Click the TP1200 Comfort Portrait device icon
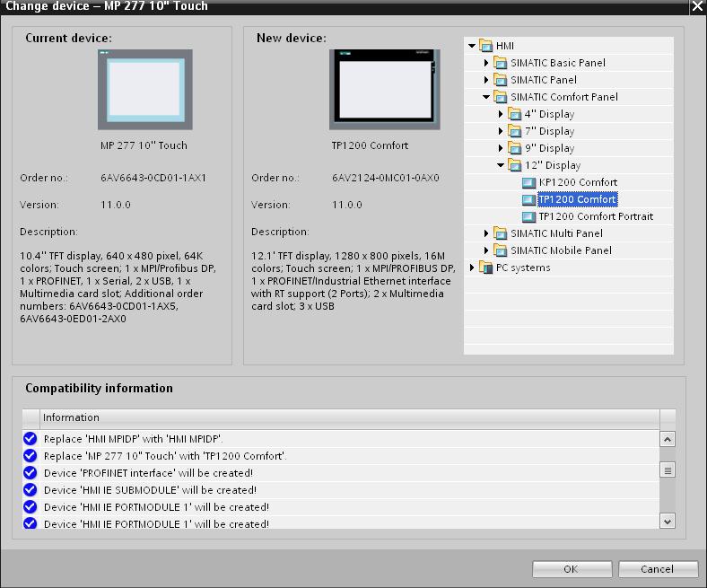The height and width of the screenshot is (588, 707). [528, 216]
